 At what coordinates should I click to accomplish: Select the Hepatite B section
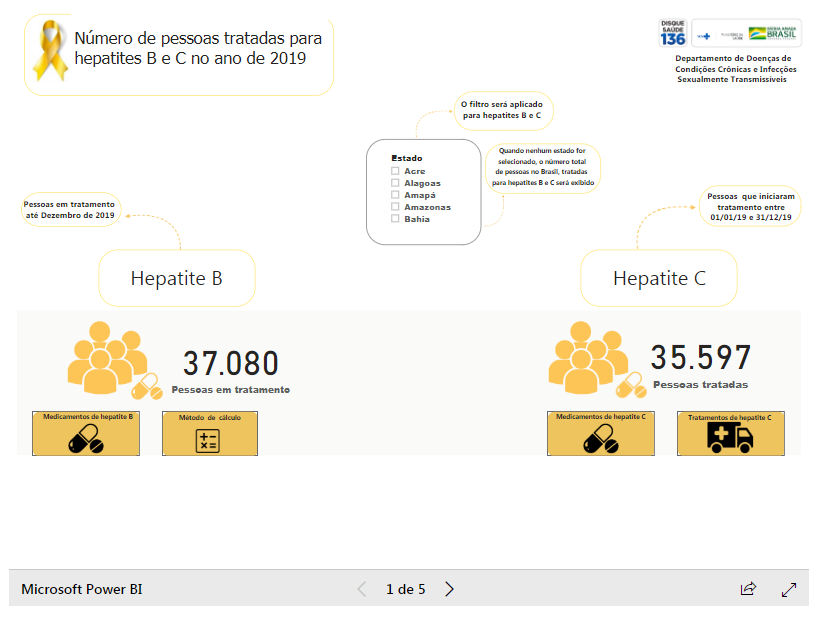(176, 278)
